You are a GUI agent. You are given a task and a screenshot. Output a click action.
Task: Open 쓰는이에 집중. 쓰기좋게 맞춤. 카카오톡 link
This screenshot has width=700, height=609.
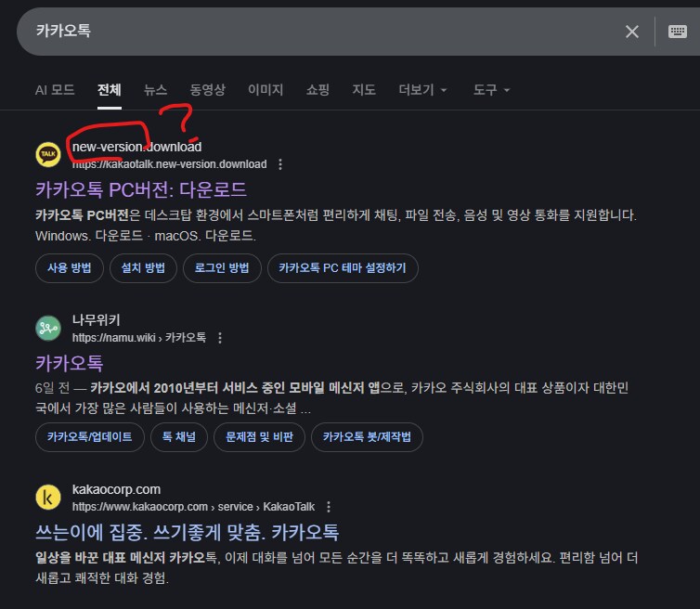click(x=187, y=532)
